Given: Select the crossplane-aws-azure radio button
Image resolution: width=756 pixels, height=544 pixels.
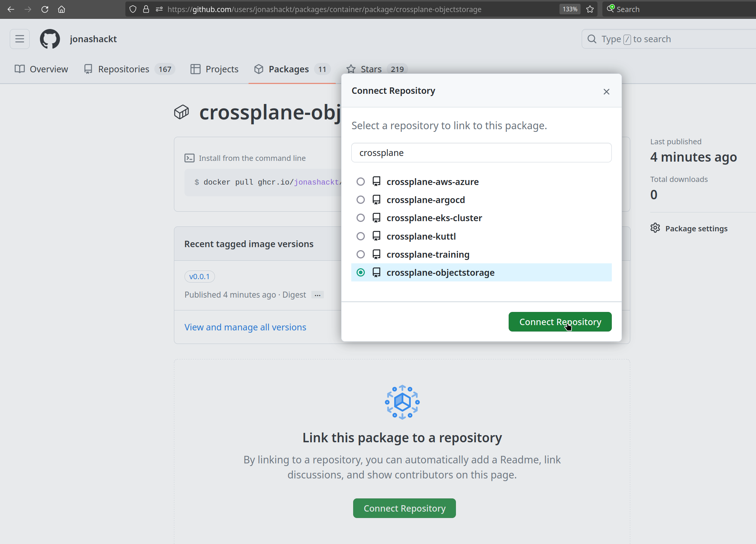Looking at the screenshot, I should [x=361, y=182].
